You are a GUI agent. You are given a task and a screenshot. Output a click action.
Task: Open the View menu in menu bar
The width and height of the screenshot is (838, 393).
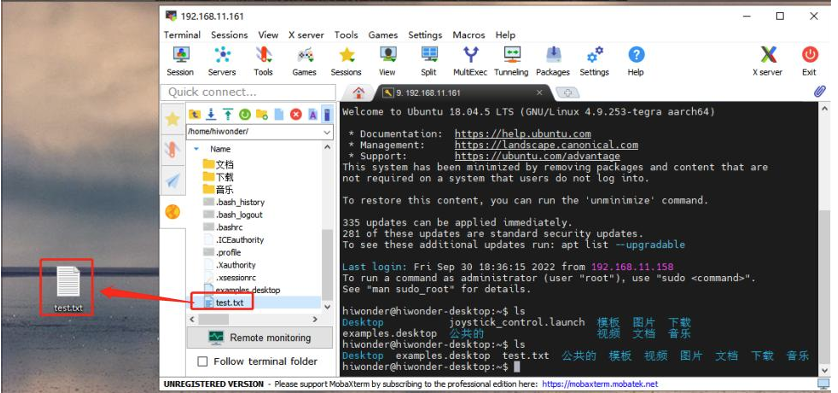click(268, 35)
